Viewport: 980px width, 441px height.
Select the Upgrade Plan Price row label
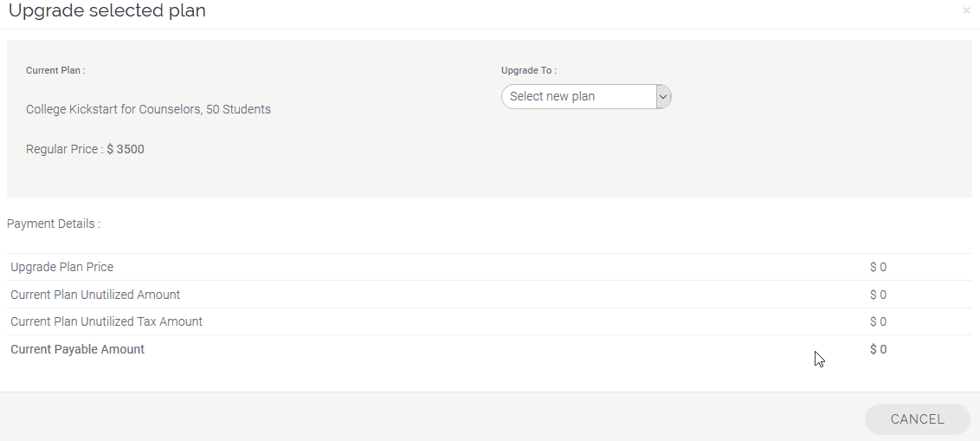coord(61,267)
